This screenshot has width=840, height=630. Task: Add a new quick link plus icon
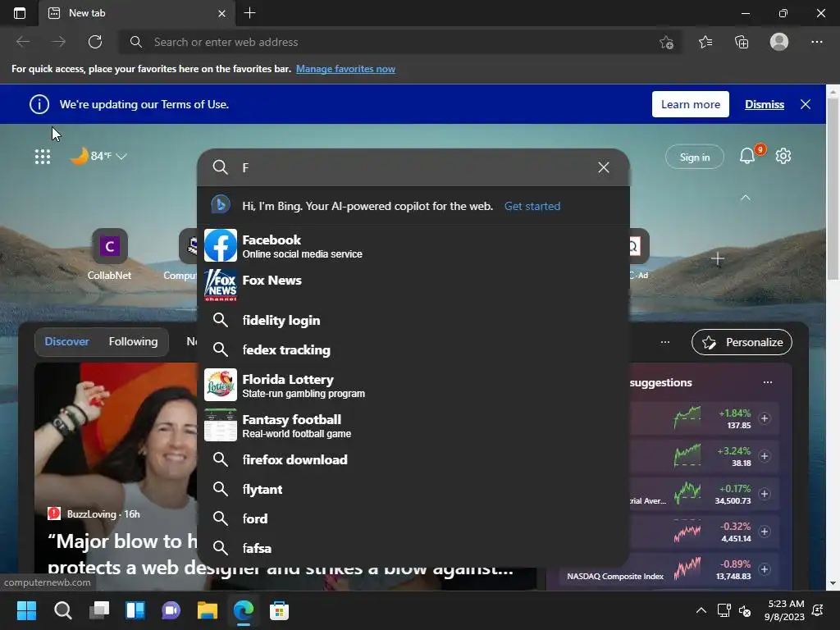pyautogui.click(x=717, y=258)
